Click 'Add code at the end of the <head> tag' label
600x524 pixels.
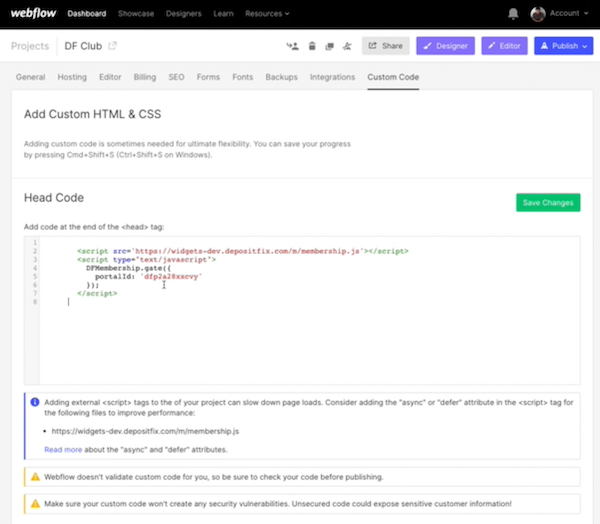tap(94, 227)
